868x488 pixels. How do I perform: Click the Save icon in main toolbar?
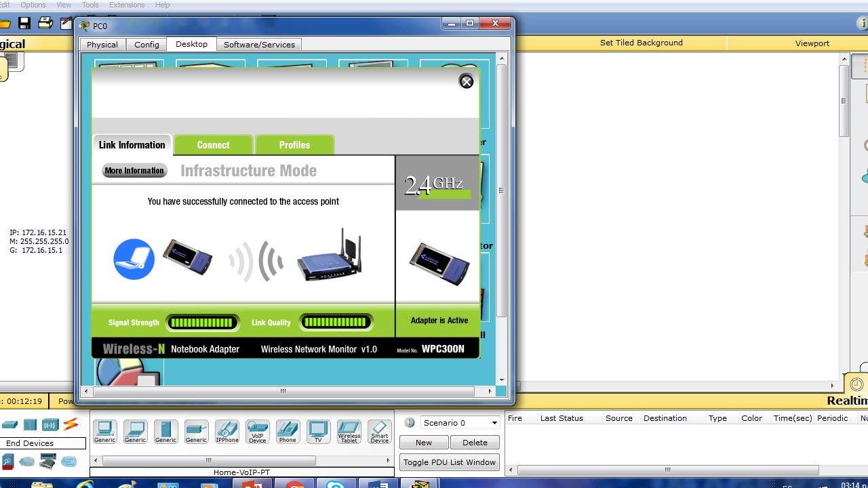click(24, 24)
